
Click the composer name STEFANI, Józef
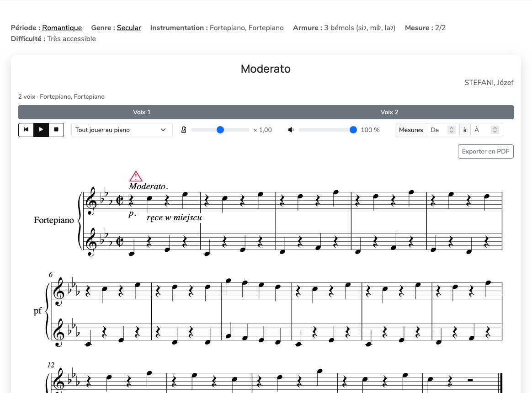(x=489, y=82)
